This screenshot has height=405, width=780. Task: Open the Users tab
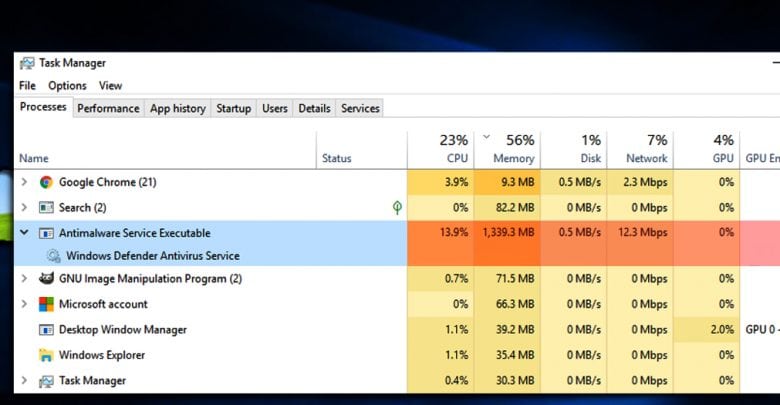click(x=275, y=108)
